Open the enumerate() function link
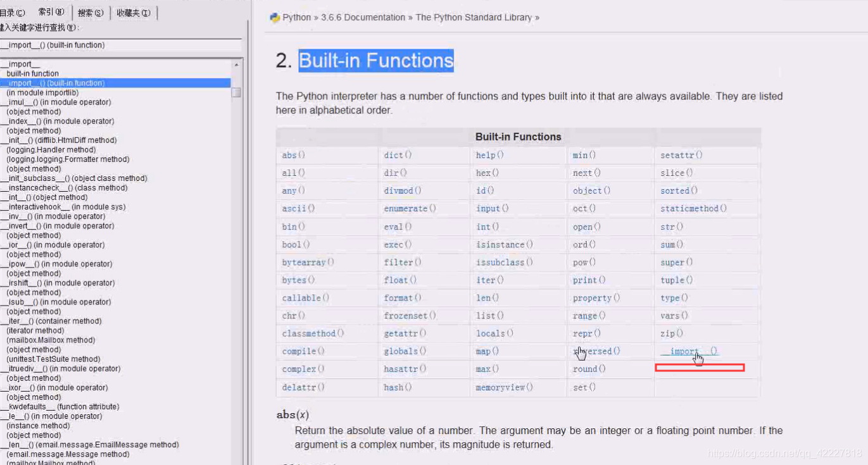 click(410, 208)
